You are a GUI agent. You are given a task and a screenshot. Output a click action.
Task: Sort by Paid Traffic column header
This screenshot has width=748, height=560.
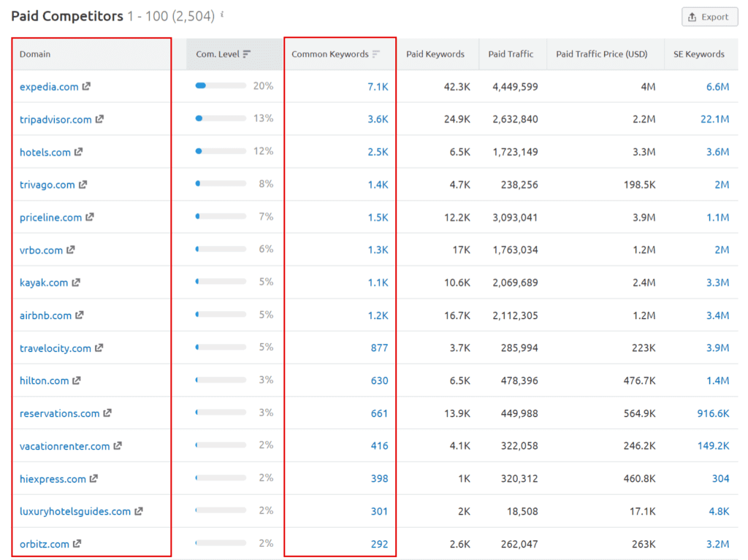511,54
